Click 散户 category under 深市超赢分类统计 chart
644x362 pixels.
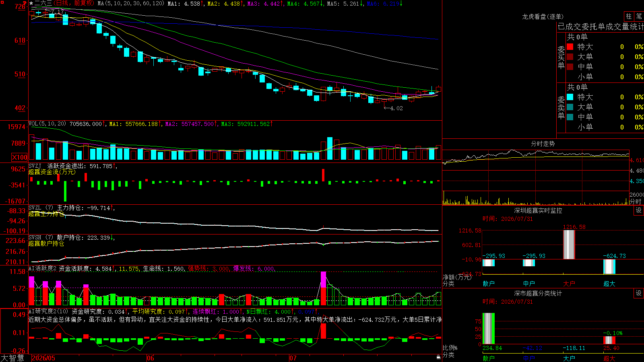pos(489,358)
